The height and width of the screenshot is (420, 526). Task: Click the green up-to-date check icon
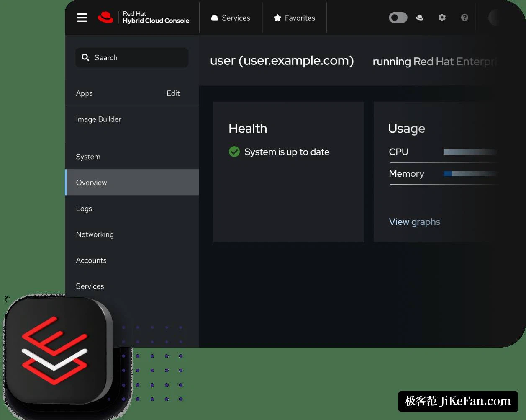pos(234,152)
